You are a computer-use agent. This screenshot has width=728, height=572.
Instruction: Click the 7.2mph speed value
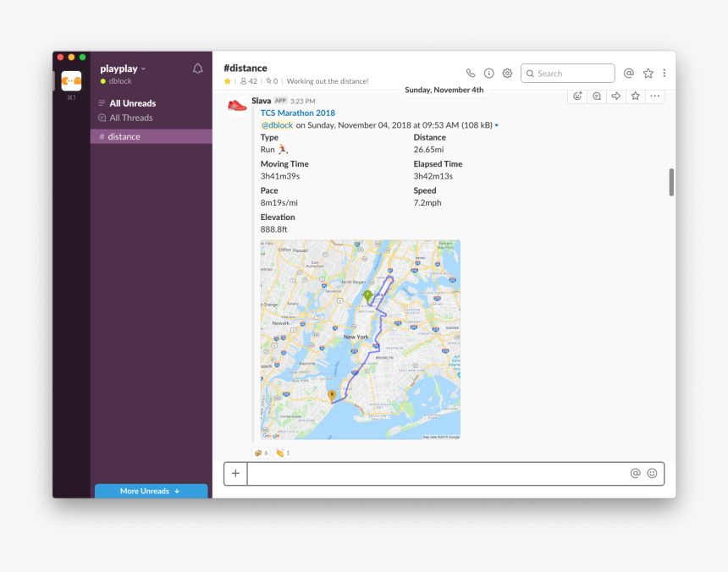pos(427,203)
